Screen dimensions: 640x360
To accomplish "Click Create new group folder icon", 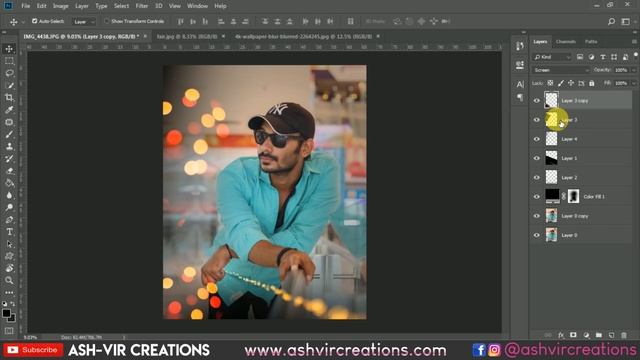I will [598, 335].
